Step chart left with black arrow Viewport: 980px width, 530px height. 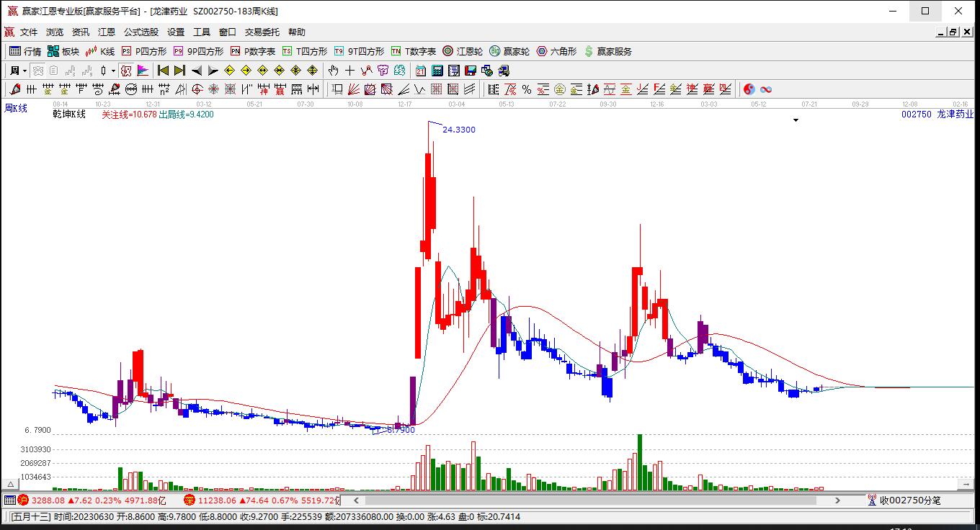tap(196, 71)
